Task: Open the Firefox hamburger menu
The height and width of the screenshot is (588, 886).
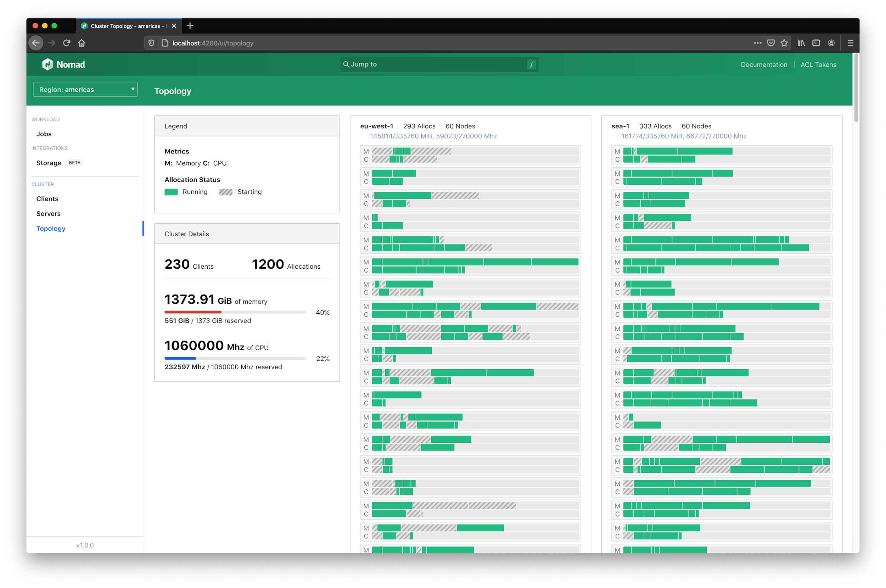Action: [850, 43]
